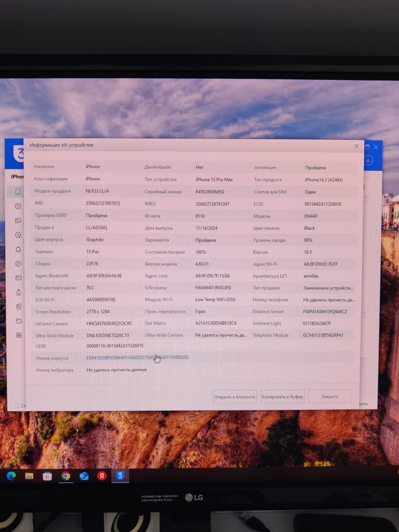Switch to 3uTools on the taskbar
This screenshot has width=399, height=532.
[120, 476]
